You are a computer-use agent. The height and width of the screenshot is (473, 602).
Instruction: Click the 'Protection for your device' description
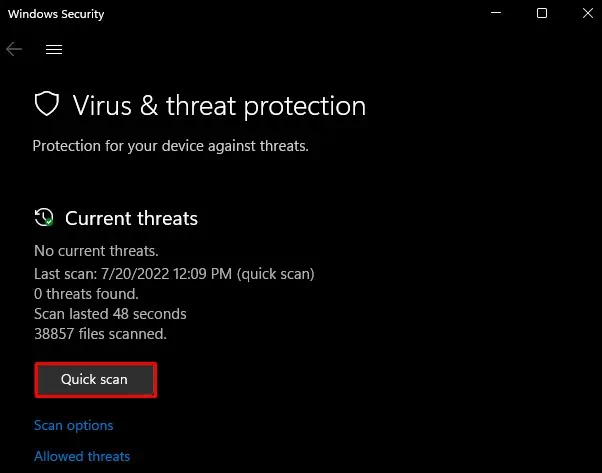click(x=170, y=146)
